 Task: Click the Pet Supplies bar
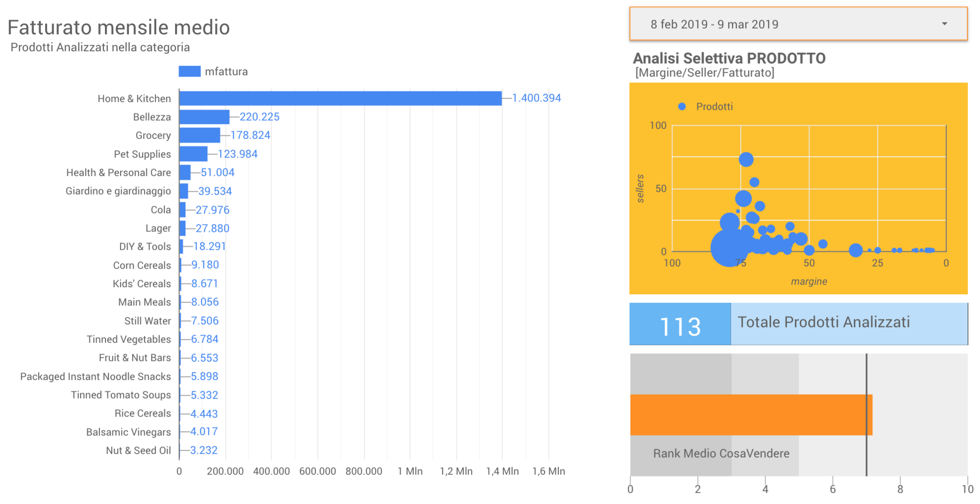point(193,154)
